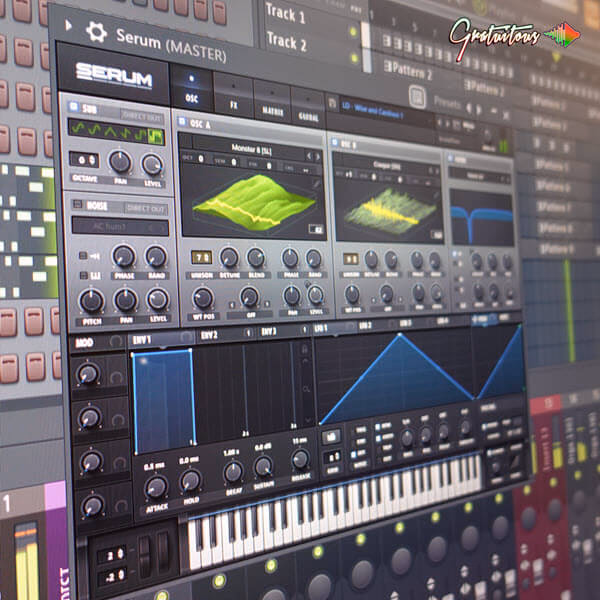Select the first sine waveform for SUB
Image resolution: width=600 pixels, height=600 pixels.
[78, 128]
